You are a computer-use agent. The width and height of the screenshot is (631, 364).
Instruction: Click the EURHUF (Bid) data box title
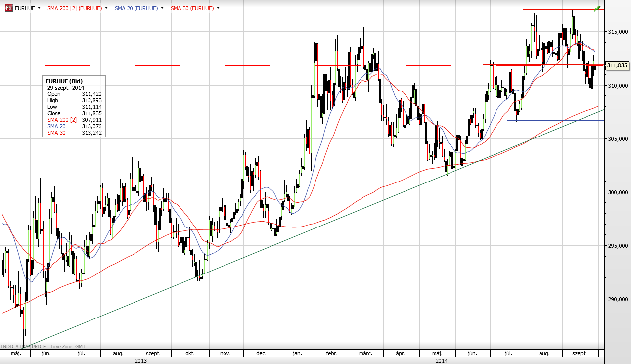64,81
